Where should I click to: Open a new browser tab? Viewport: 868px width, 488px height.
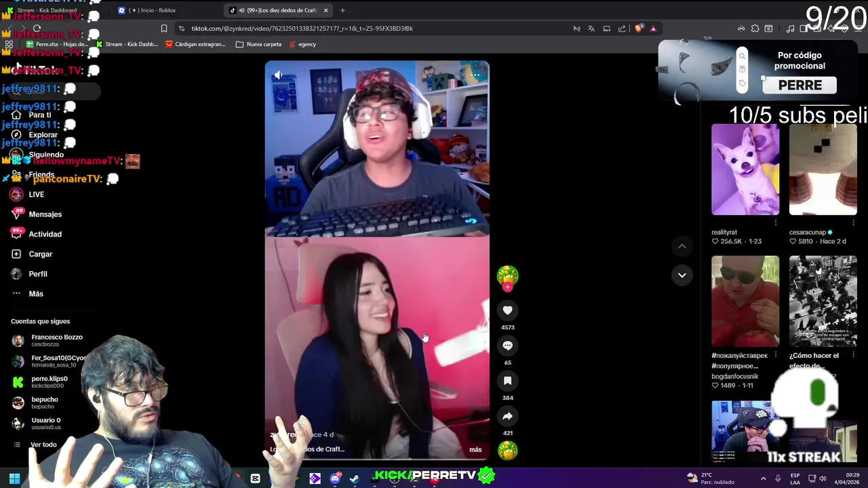(342, 10)
